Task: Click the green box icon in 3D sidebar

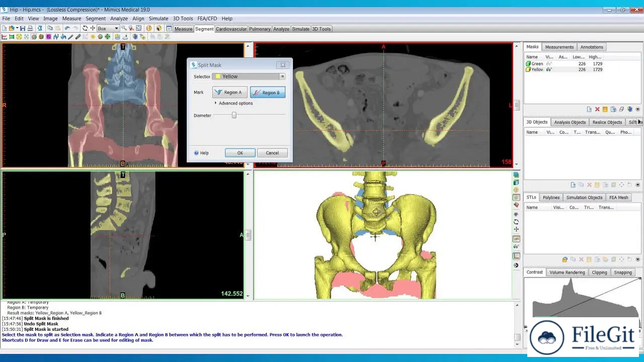Action: point(516,183)
